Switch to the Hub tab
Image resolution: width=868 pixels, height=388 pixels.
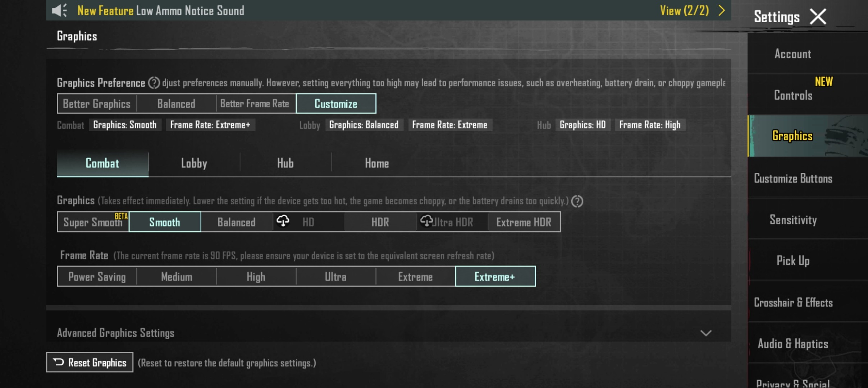(x=285, y=163)
